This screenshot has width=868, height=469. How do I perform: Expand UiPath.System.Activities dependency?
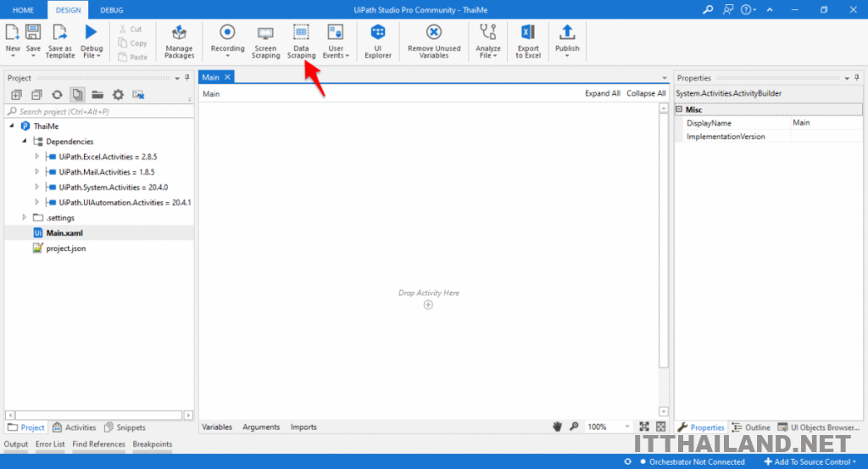pyautogui.click(x=37, y=187)
